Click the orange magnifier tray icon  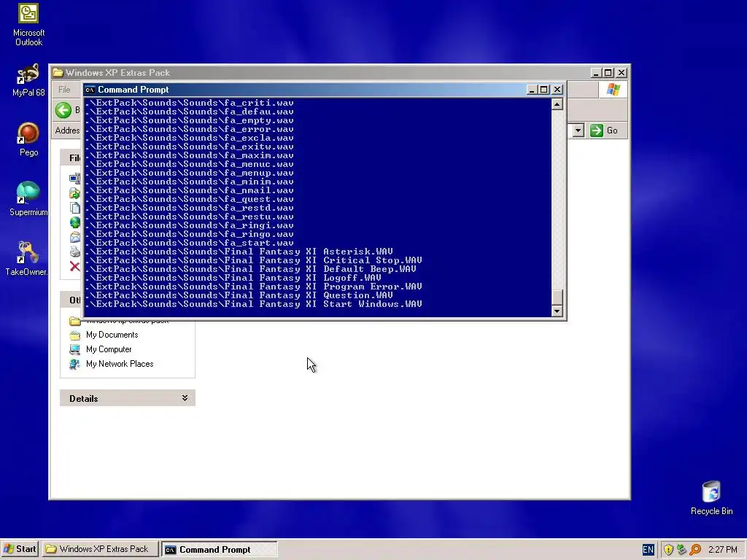(x=695, y=550)
